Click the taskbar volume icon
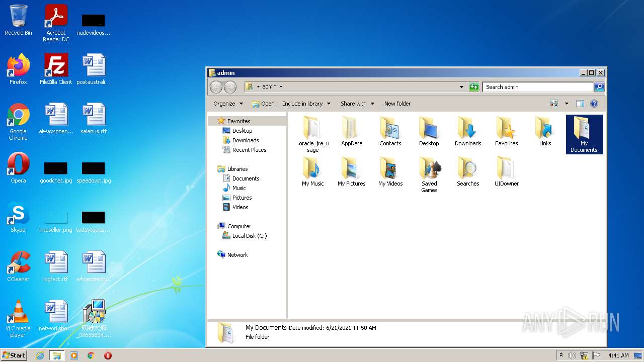644x362 pixels. (x=572, y=355)
